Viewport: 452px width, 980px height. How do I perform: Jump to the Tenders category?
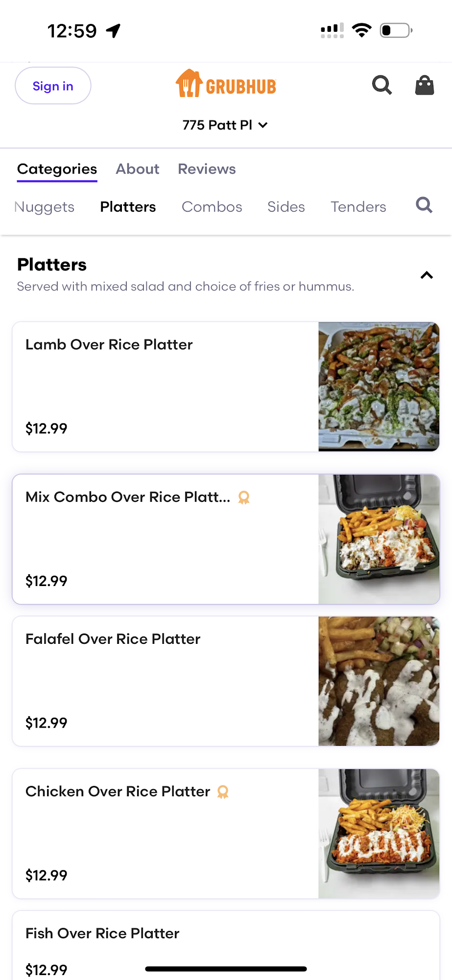point(358,207)
